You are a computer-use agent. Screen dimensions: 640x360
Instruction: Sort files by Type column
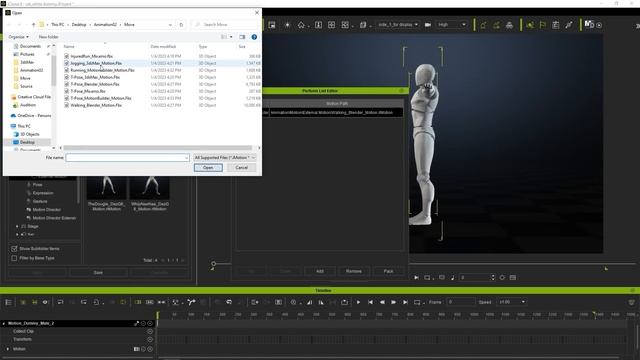click(203, 47)
